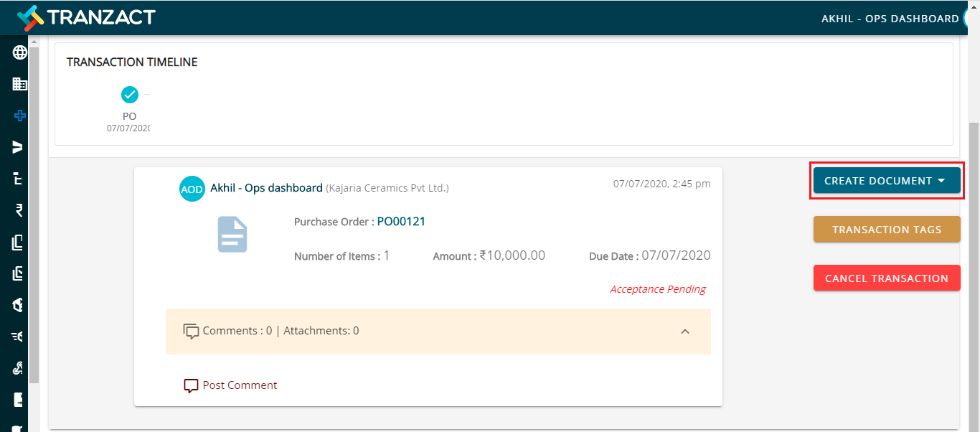The image size is (980, 432).
Task: Open purchase order PO00121 link
Action: coord(401,222)
